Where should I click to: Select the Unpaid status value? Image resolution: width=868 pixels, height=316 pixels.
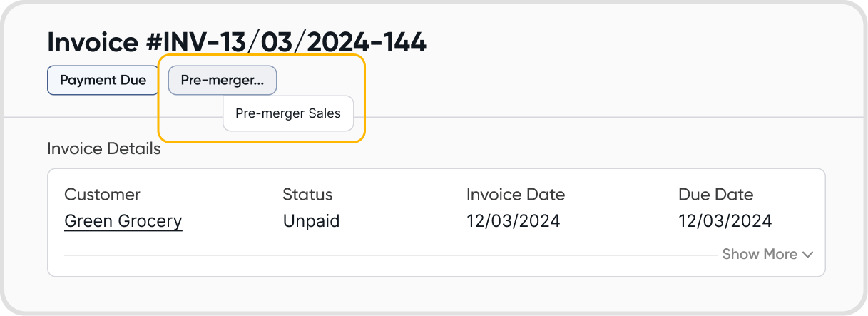pos(311,221)
